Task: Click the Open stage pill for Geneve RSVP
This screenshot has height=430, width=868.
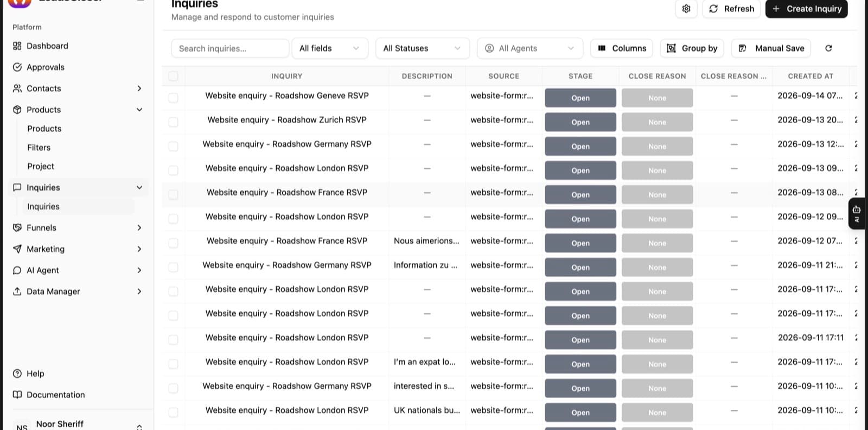Action: pos(580,98)
